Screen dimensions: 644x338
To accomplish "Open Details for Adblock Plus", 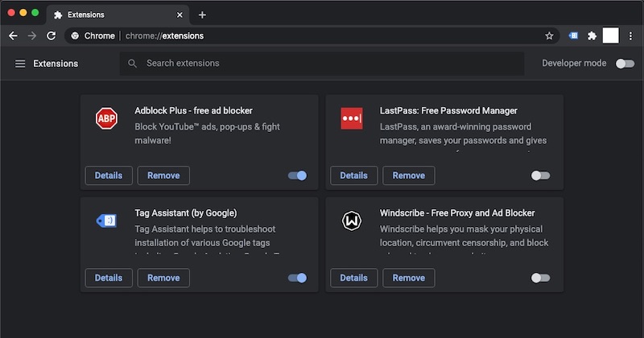I will (x=109, y=175).
